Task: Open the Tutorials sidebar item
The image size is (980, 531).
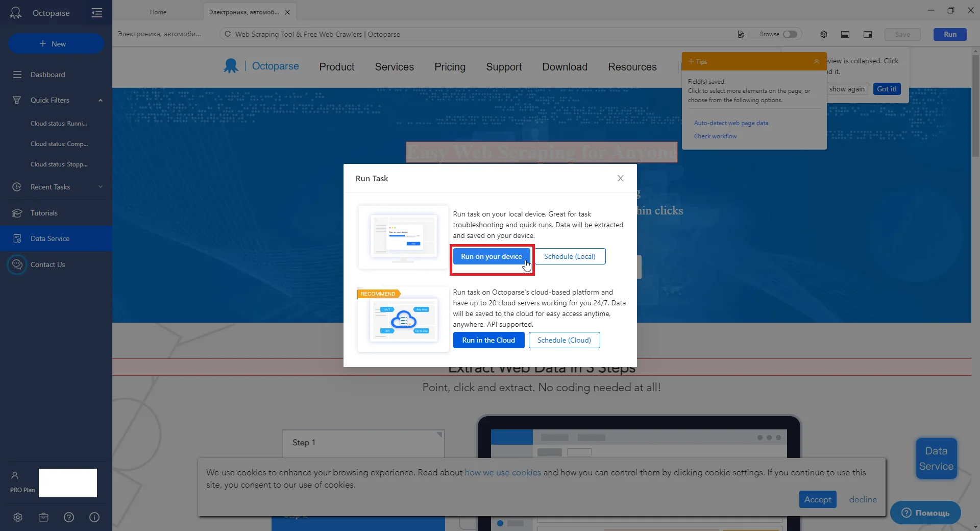Action: pyautogui.click(x=56, y=213)
